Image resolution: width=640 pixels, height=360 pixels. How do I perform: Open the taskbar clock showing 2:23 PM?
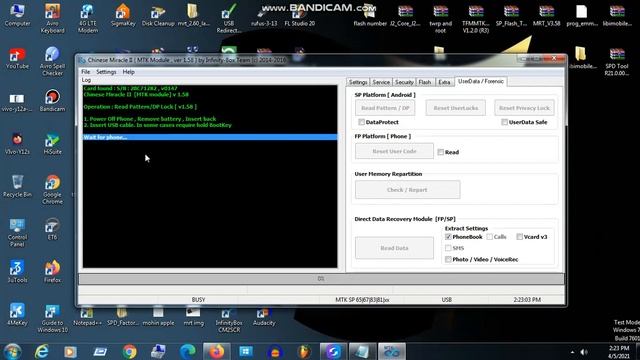tap(619, 352)
